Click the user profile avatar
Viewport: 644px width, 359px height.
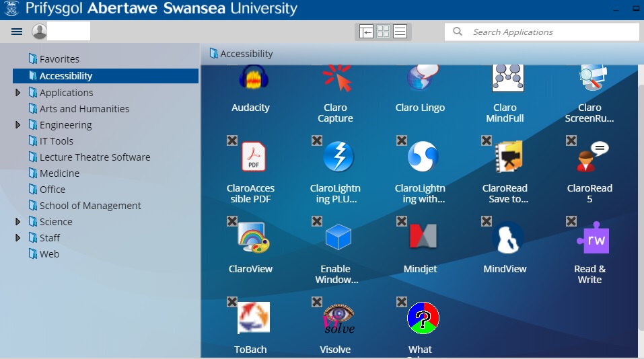(x=40, y=32)
